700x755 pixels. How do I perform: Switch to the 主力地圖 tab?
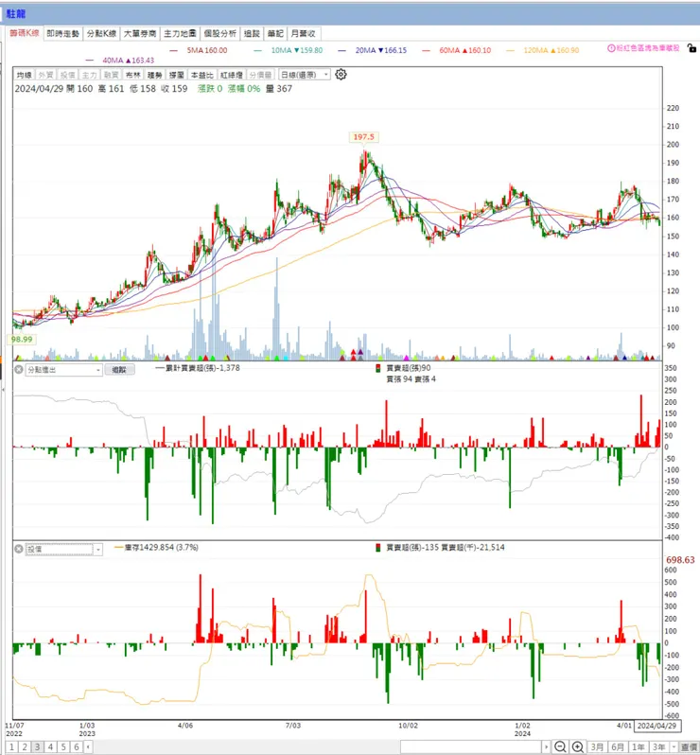[180, 33]
